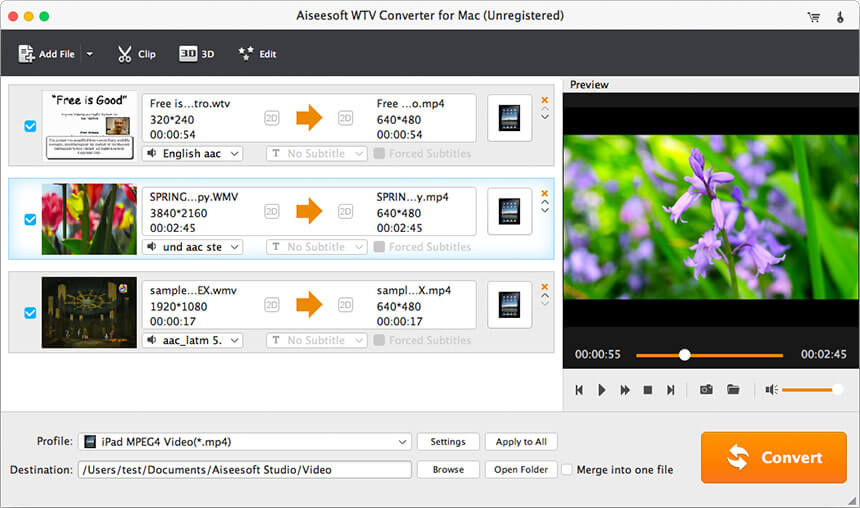This screenshot has width=860, height=508.
Task: Click output file name SPRIN...y.mp4
Action: [412, 196]
